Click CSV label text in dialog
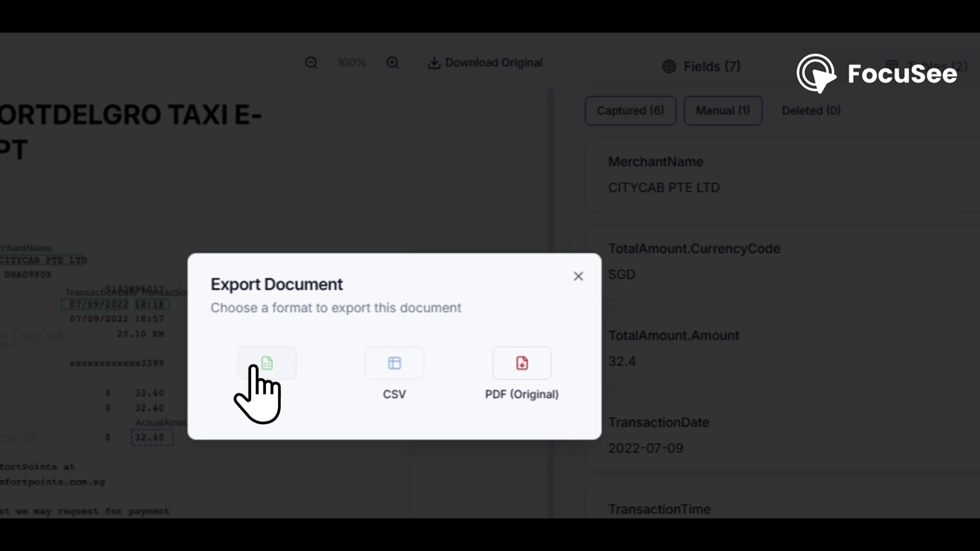The image size is (980, 551). 394,394
